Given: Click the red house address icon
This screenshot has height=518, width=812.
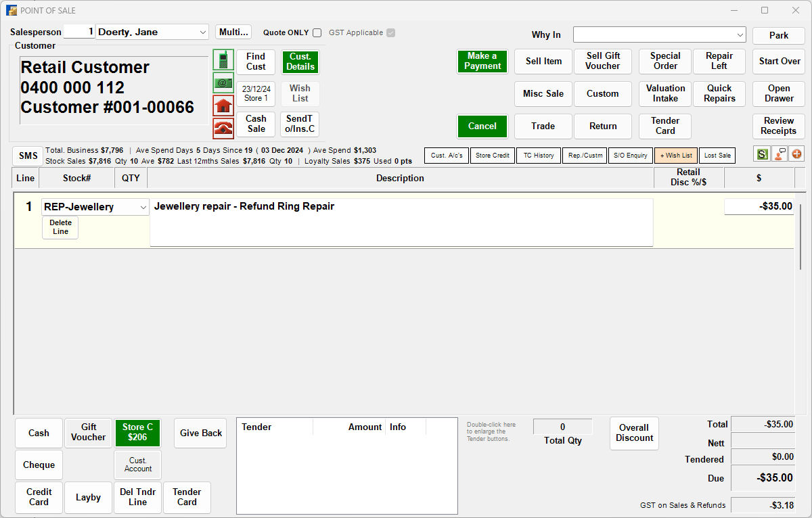Looking at the screenshot, I should (x=223, y=105).
